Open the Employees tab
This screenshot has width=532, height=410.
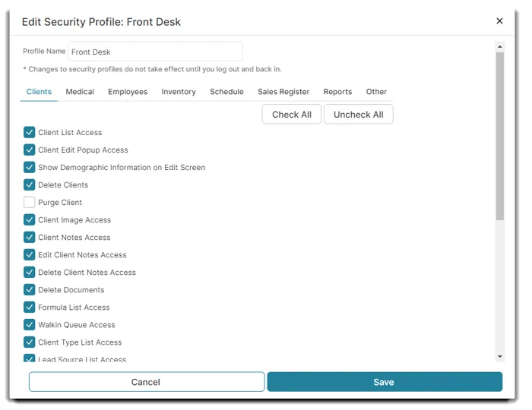128,92
